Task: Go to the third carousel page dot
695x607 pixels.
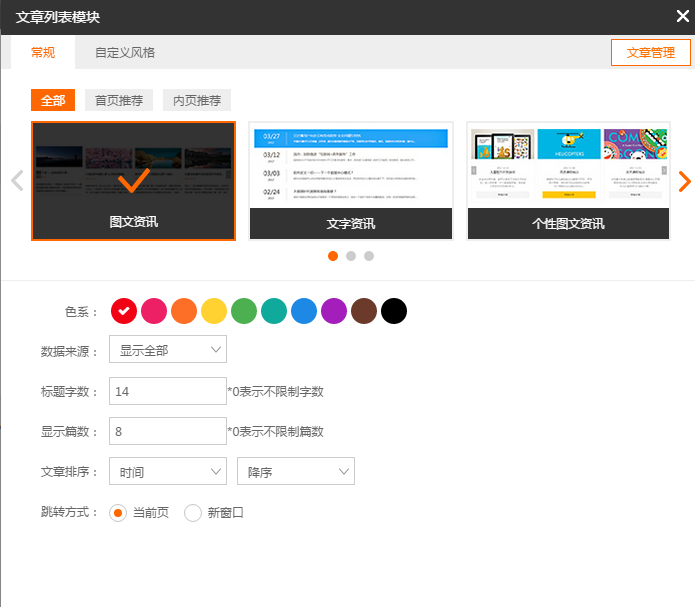Action: click(x=369, y=256)
